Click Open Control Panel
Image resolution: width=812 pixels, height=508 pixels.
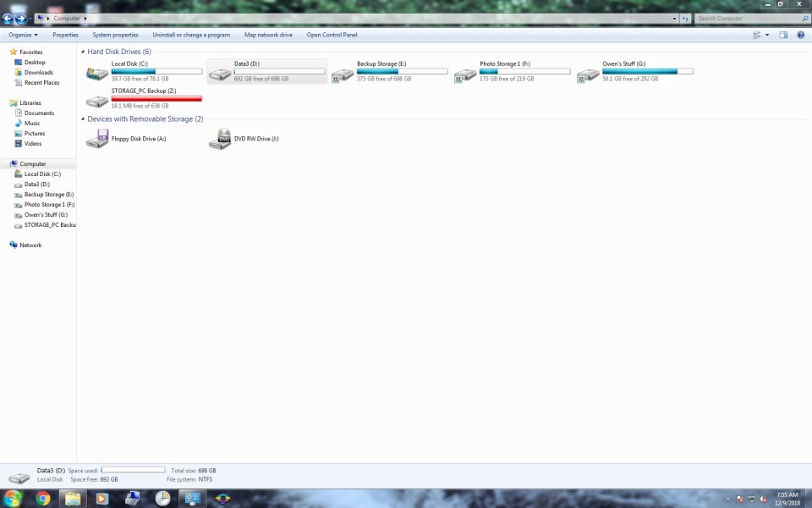pos(332,35)
